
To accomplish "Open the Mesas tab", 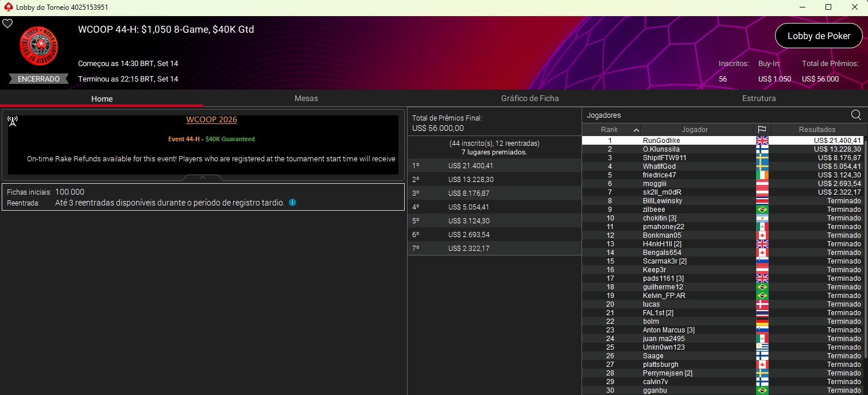I will (x=306, y=98).
